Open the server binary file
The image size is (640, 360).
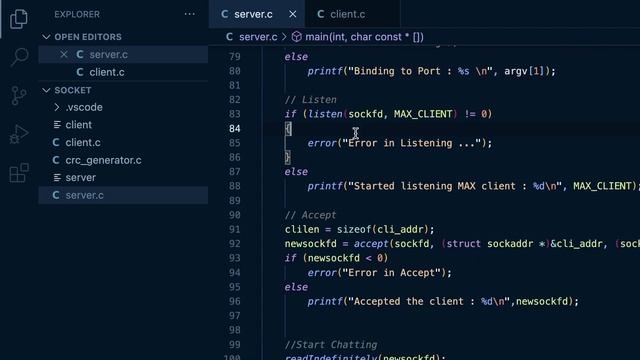(123, 178)
